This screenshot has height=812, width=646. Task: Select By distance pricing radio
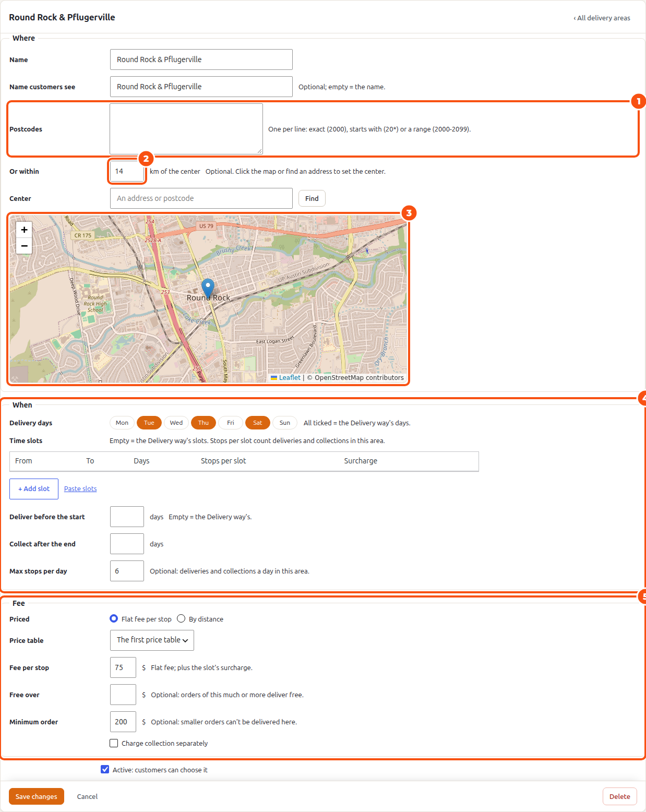click(181, 618)
